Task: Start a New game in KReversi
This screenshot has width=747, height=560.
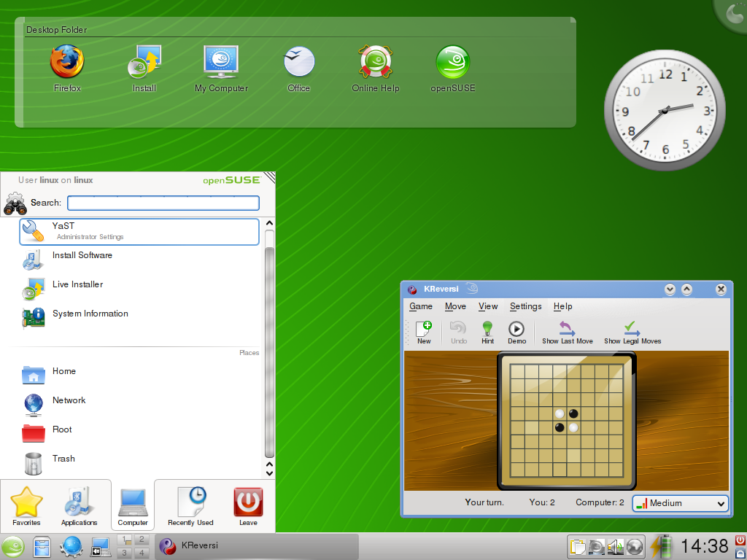Action: 424,332
